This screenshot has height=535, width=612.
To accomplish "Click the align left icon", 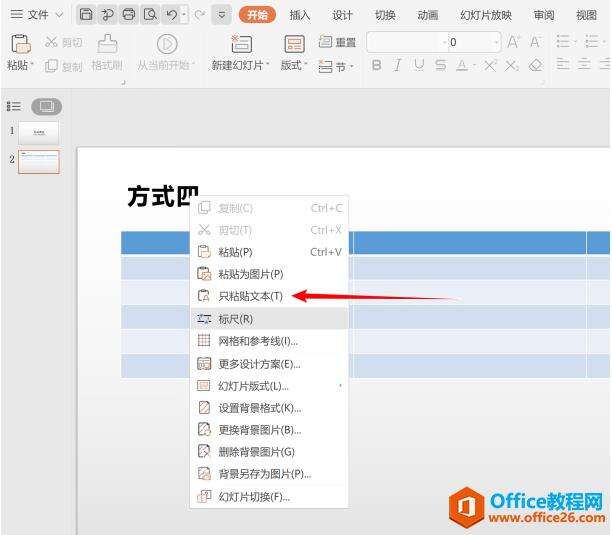I will point(563,64).
